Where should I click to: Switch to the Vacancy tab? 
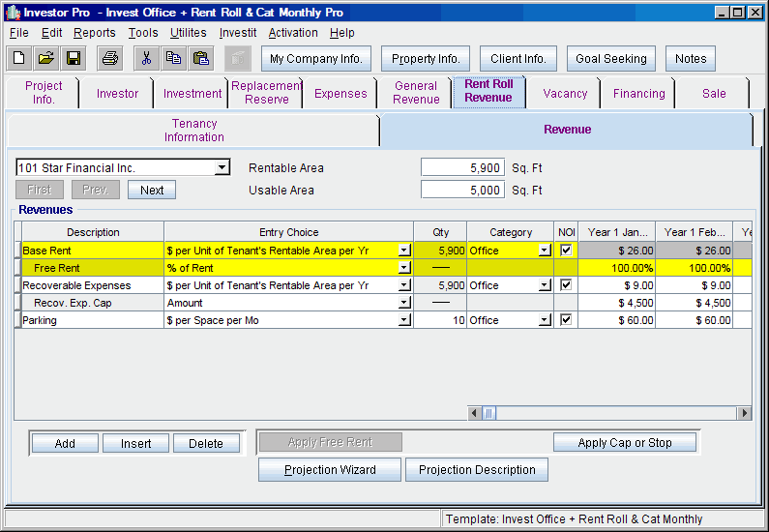565,94
